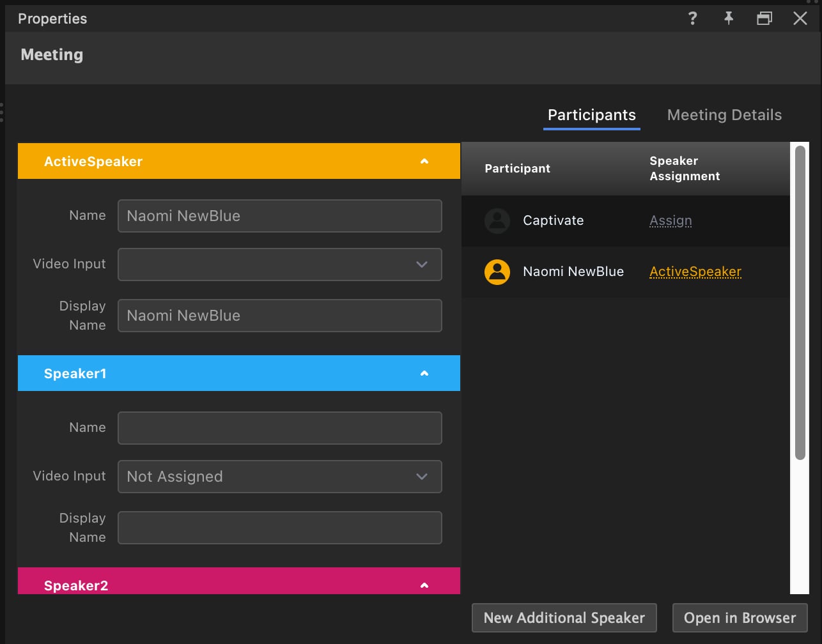Click the Captivate participant avatar icon

497,220
